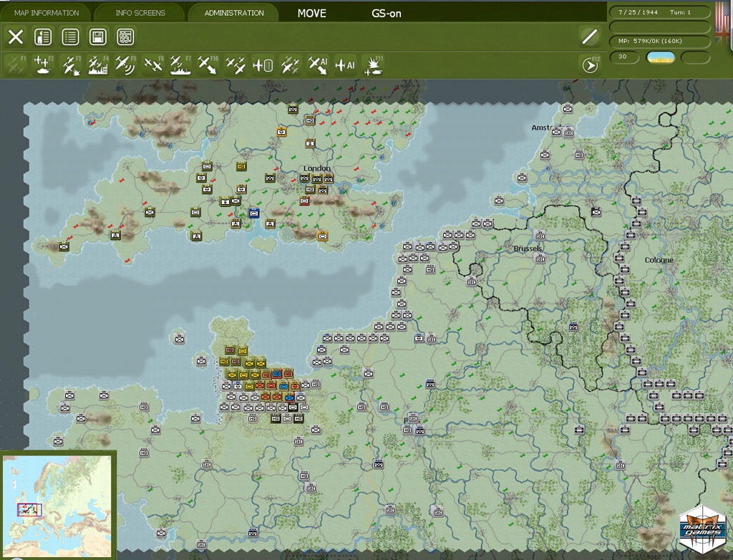The width and height of the screenshot is (733, 560).
Task: Click the weather indicator showing clear sky
Action: 661,57
